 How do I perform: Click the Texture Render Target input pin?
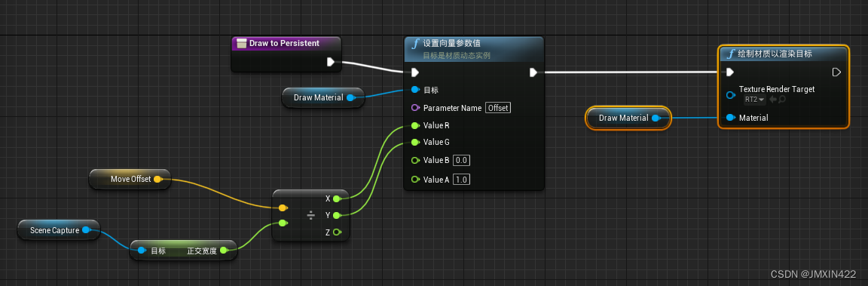(x=730, y=95)
